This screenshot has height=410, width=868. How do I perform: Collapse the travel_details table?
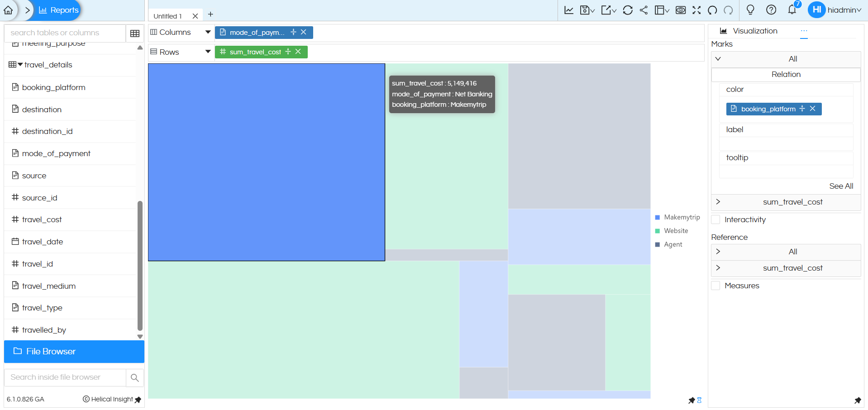pyautogui.click(x=20, y=65)
